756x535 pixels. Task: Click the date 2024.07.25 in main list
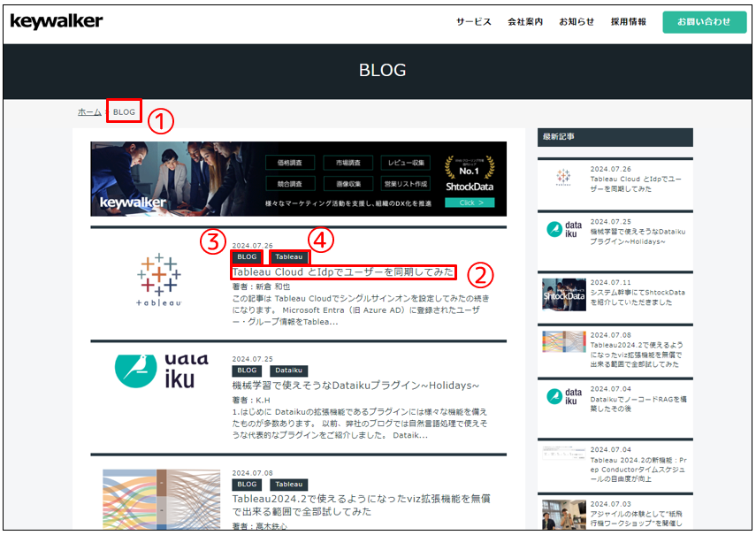[x=252, y=359]
